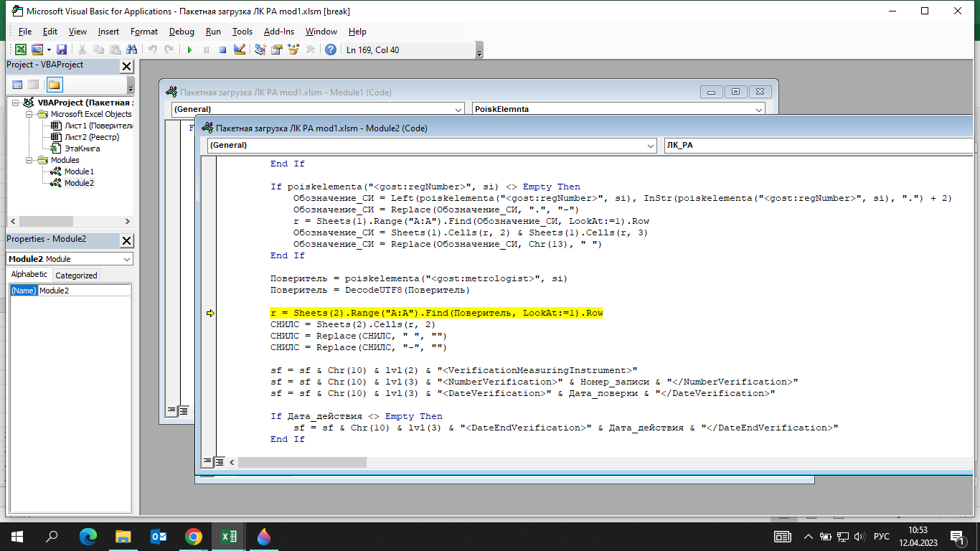
Task: Click the Save workbook floppy icon
Action: pyautogui.click(x=62, y=50)
